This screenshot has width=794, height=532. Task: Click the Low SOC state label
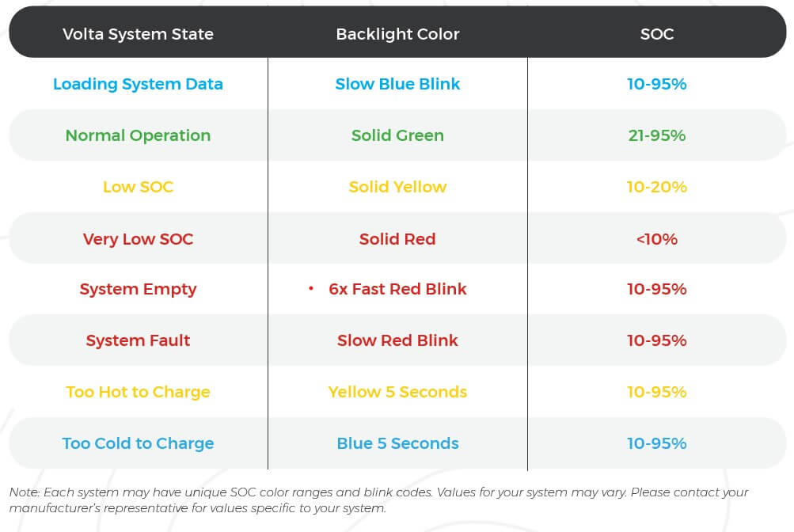point(138,187)
